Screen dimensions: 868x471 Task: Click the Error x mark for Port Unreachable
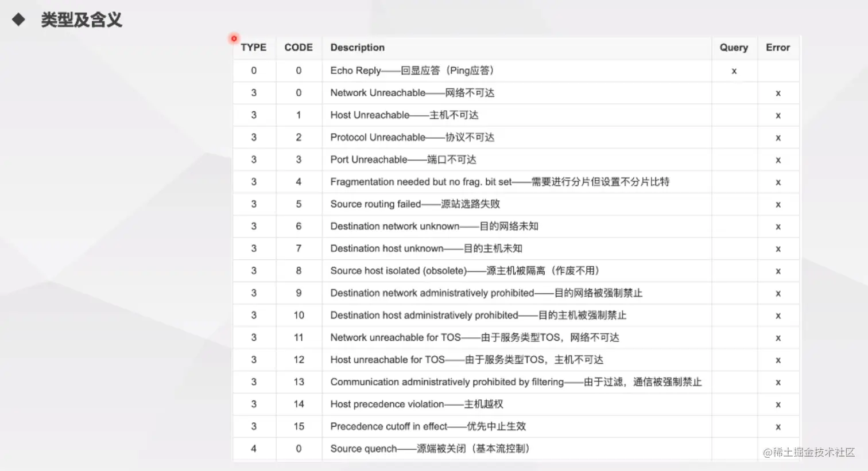click(778, 160)
